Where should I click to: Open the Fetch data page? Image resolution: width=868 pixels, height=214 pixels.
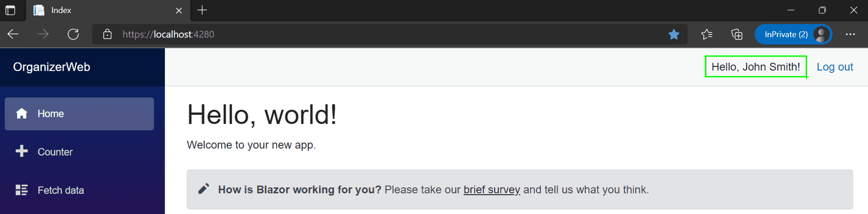[80, 190]
